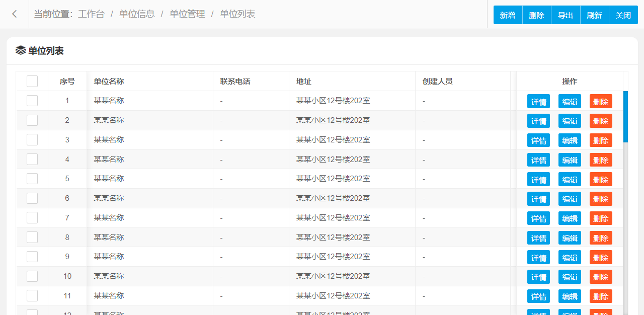Click 单位列表 breadcrumb item
The image size is (644, 315).
[x=237, y=14]
